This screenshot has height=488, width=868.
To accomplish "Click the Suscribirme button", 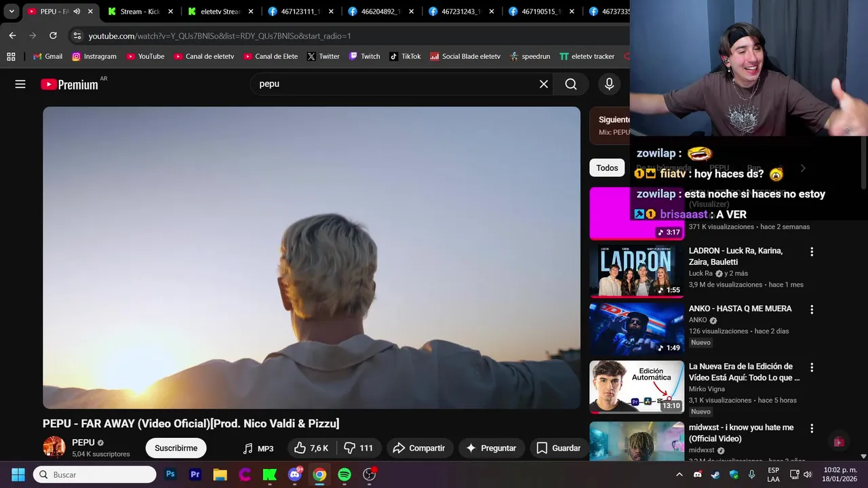I will pyautogui.click(x=176, y=448).
